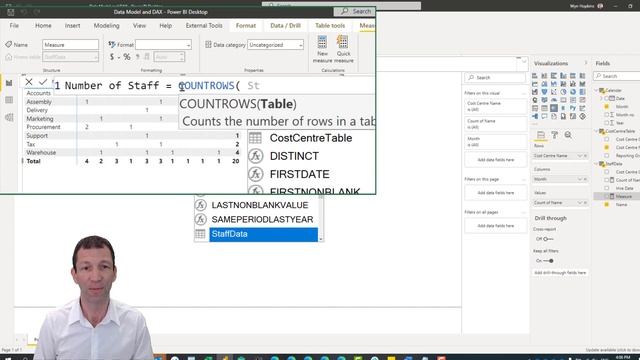Toggle the Year field checkbox
Viewport: 640px width, 360px height.
(607, 123)
